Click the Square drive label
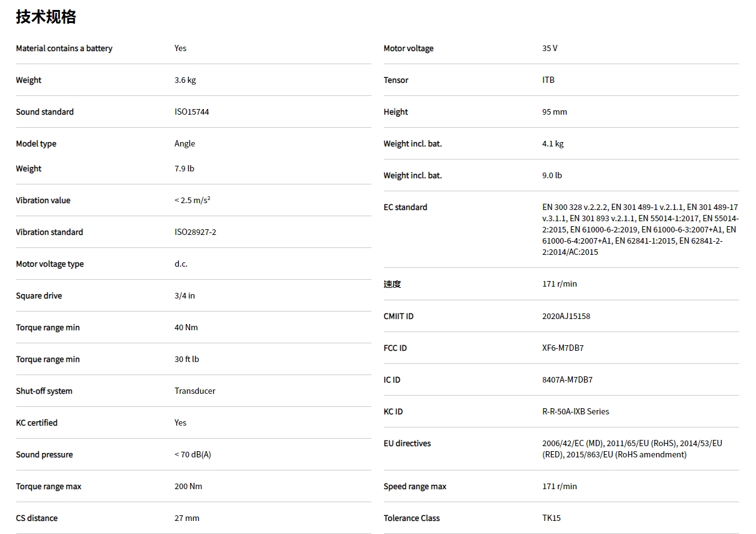 click(39, 296)
